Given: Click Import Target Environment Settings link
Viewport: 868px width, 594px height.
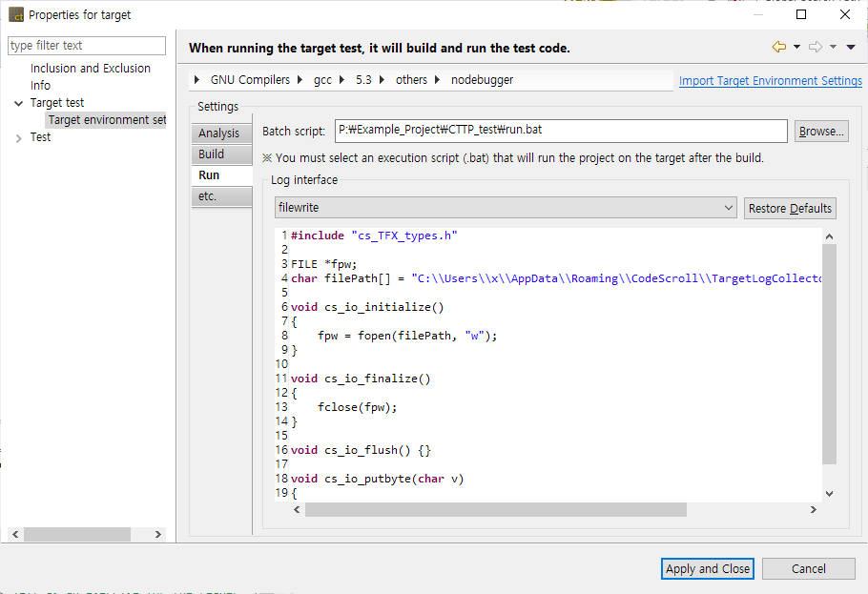Looking at the screenshot, I should [770, 81].
